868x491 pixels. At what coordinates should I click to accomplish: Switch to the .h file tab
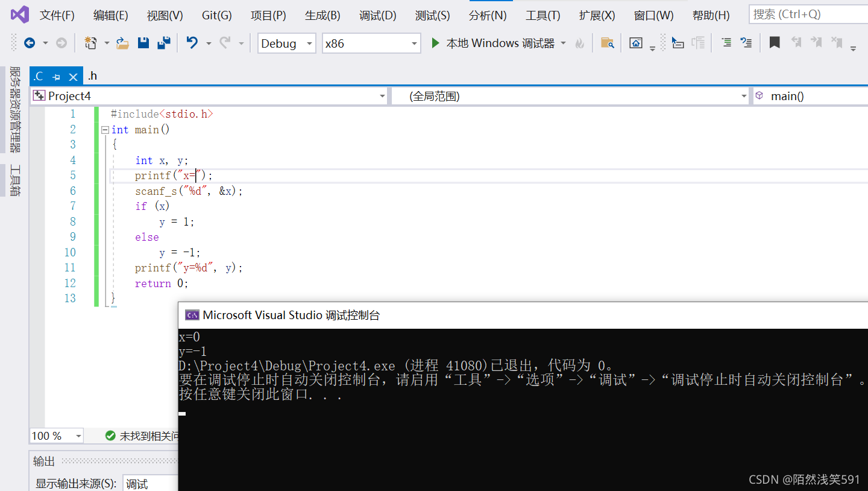[92, 76]
